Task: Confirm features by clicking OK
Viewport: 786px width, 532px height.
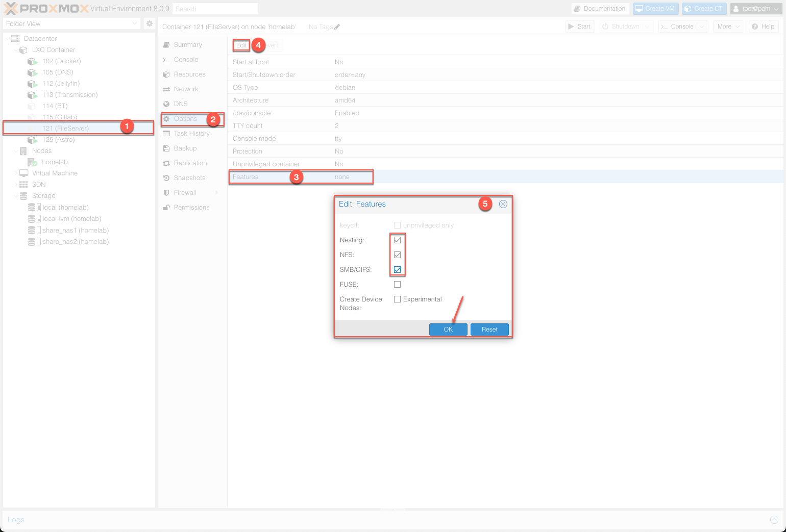Action: click(x=448, y=329)
